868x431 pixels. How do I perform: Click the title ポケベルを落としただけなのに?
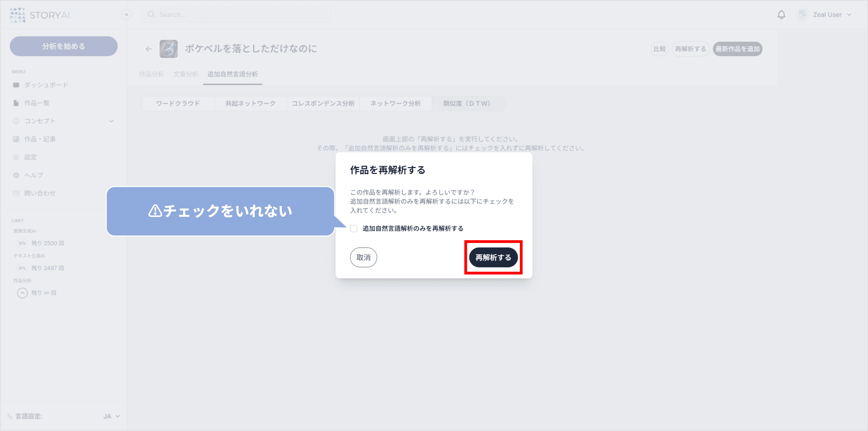click(x=251, y=48)
